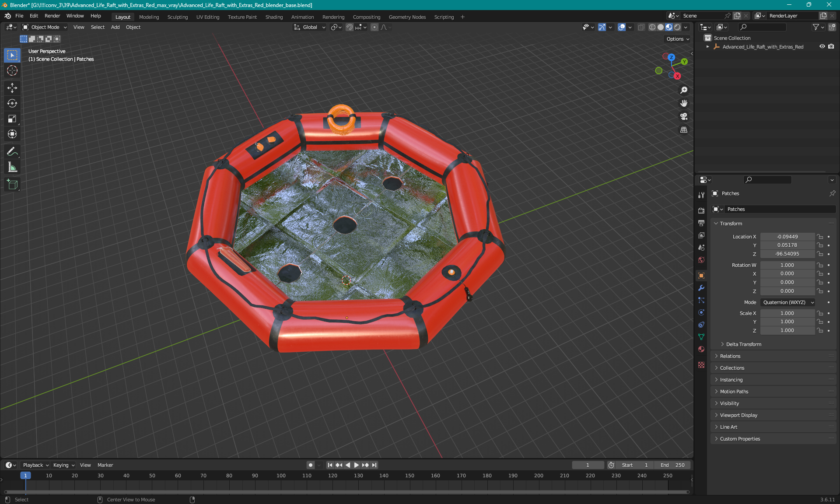Image resolution: width=840 pixels, height=504 pixels.
Task: Toggle proportional editing
Action: tap(374, 27)
